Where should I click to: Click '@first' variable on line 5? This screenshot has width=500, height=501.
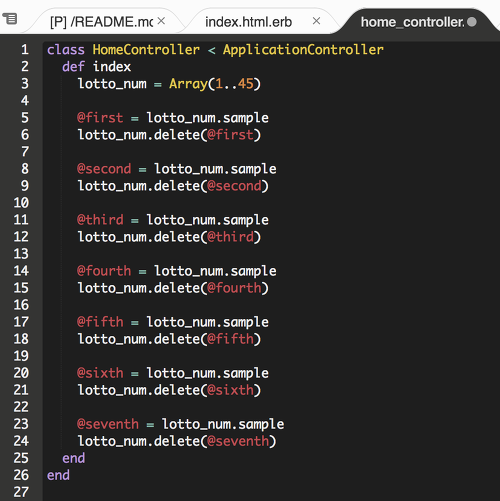pyautogui.click(x=100, y=118)
